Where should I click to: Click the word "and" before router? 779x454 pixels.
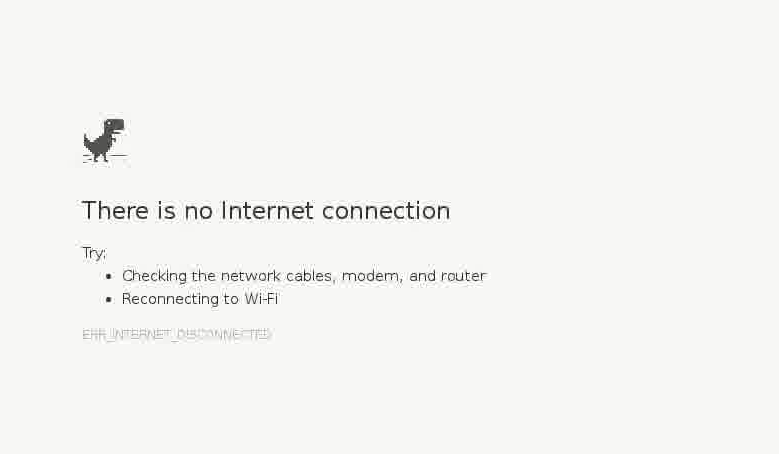point(422,276)
